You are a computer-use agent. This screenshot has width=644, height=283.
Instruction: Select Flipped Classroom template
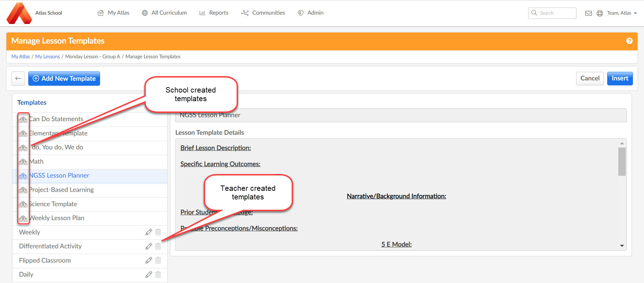90,260
